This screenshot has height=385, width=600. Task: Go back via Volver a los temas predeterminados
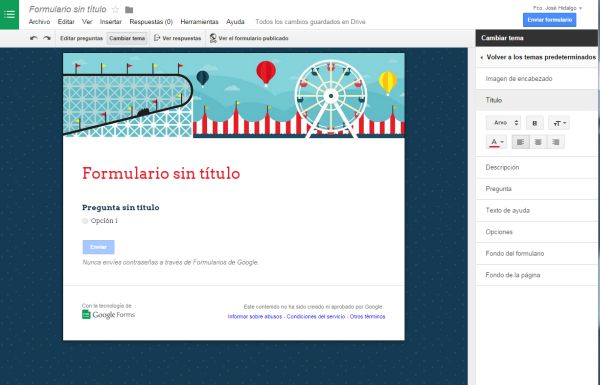pos(537,57)
